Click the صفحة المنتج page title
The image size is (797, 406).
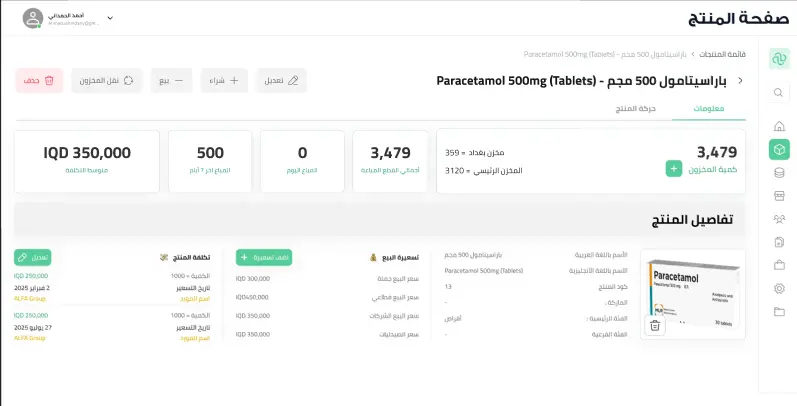coord(739,18)
